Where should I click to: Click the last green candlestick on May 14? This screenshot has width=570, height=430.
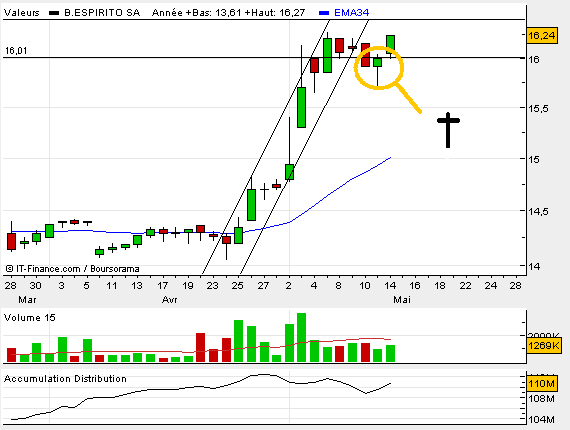[390, 44]
